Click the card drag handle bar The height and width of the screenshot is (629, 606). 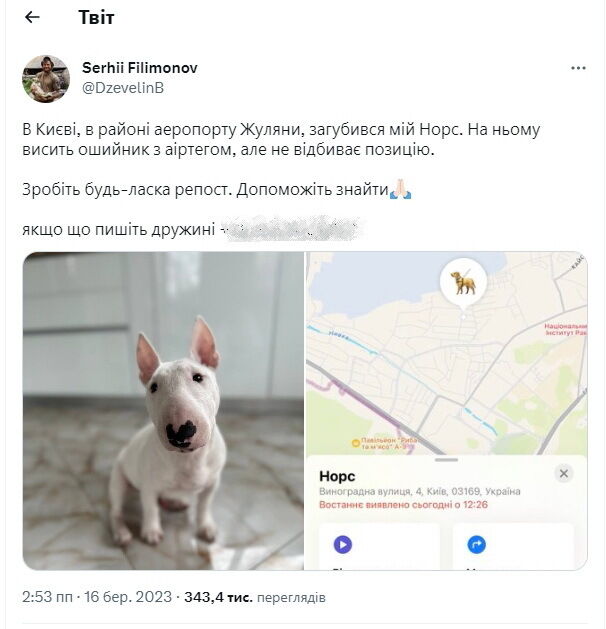pos(446,460)
